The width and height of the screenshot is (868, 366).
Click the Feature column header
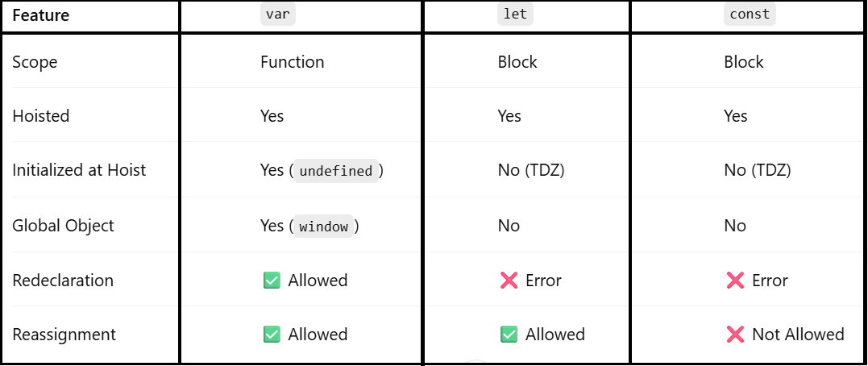tap(40, 15)
